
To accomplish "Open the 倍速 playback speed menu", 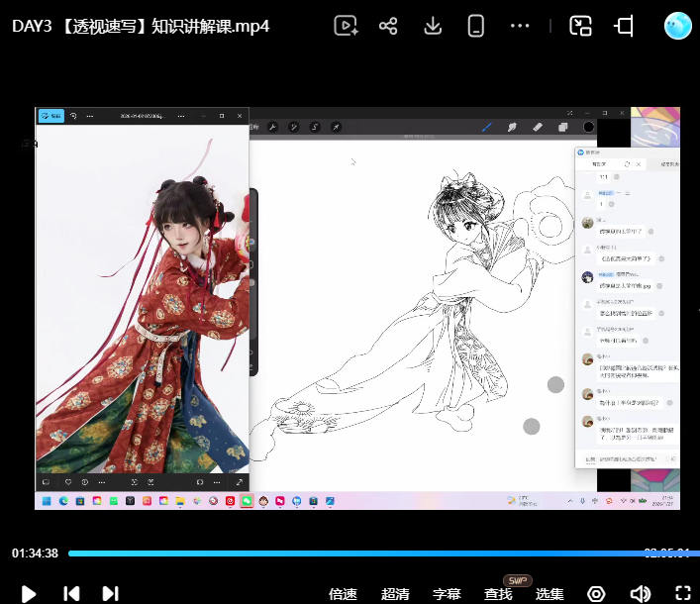I will coord(343,594).
